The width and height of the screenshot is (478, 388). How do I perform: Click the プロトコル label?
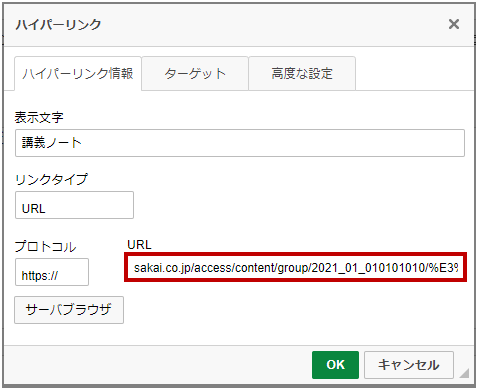46,246
